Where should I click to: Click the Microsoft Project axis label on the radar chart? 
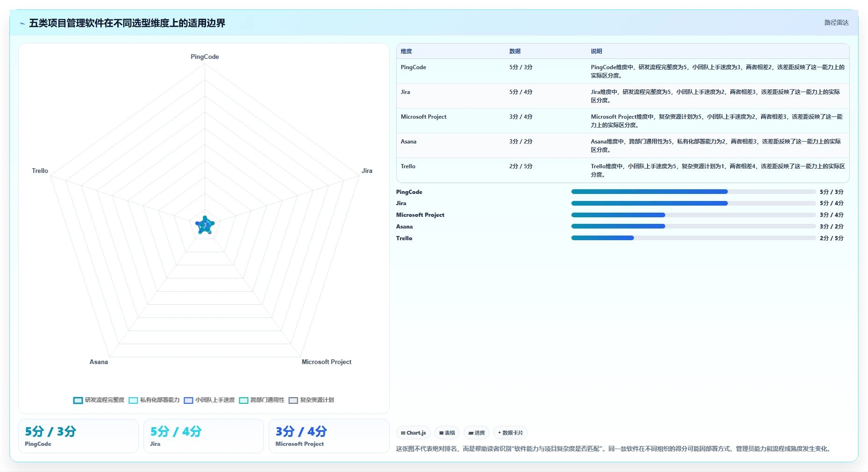[x=327, y=362]
